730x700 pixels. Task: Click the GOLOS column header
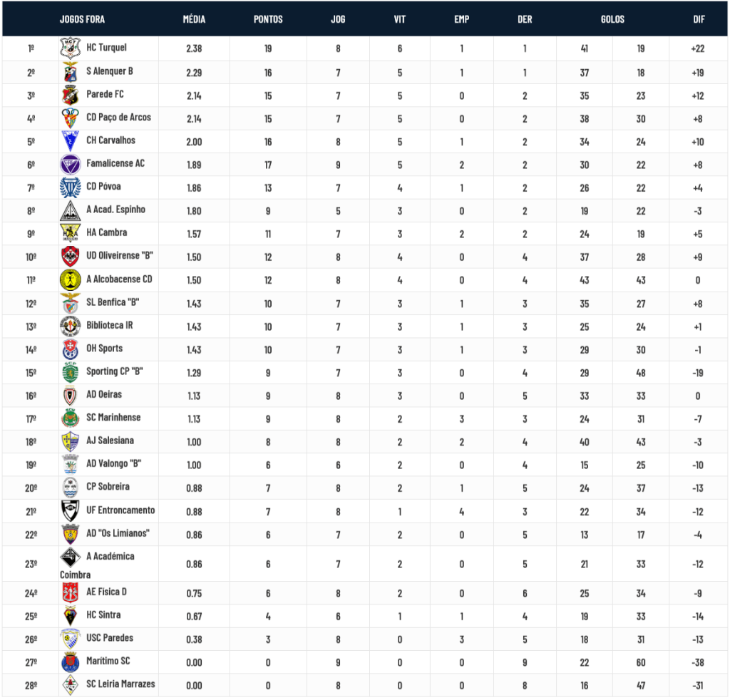click(x=612, y=19)
